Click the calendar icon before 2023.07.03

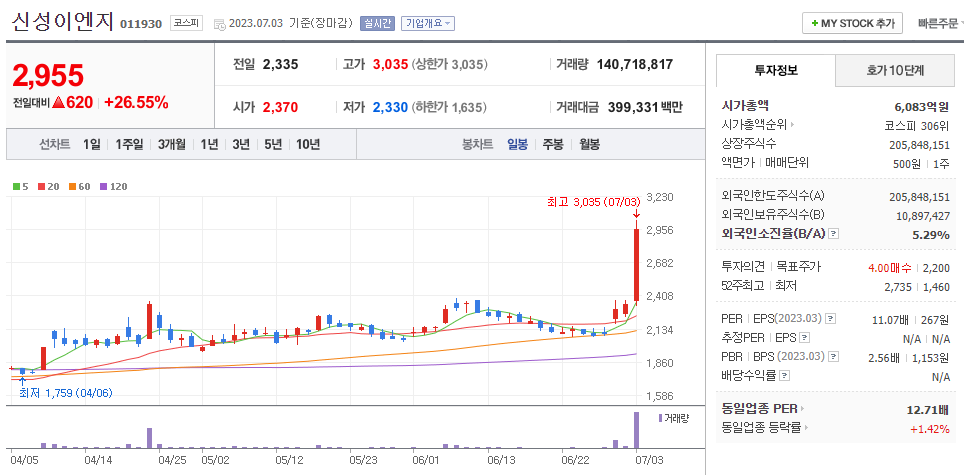[219, 24]
